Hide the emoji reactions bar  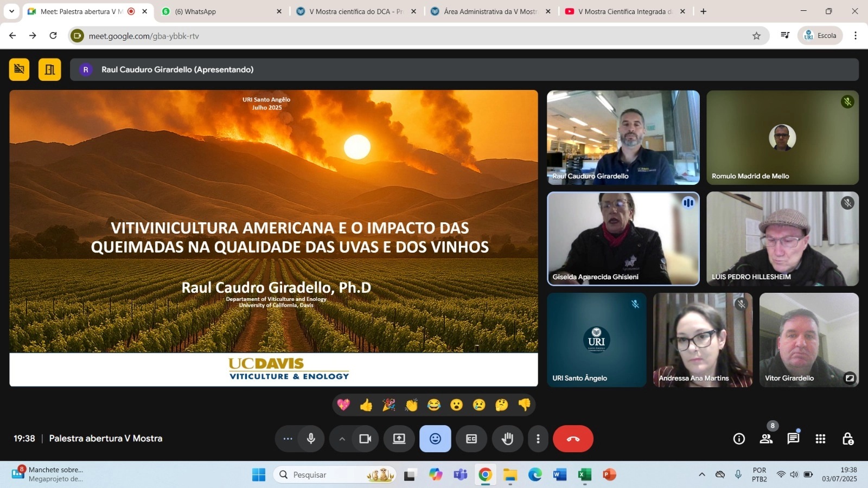tap(435, 439)
